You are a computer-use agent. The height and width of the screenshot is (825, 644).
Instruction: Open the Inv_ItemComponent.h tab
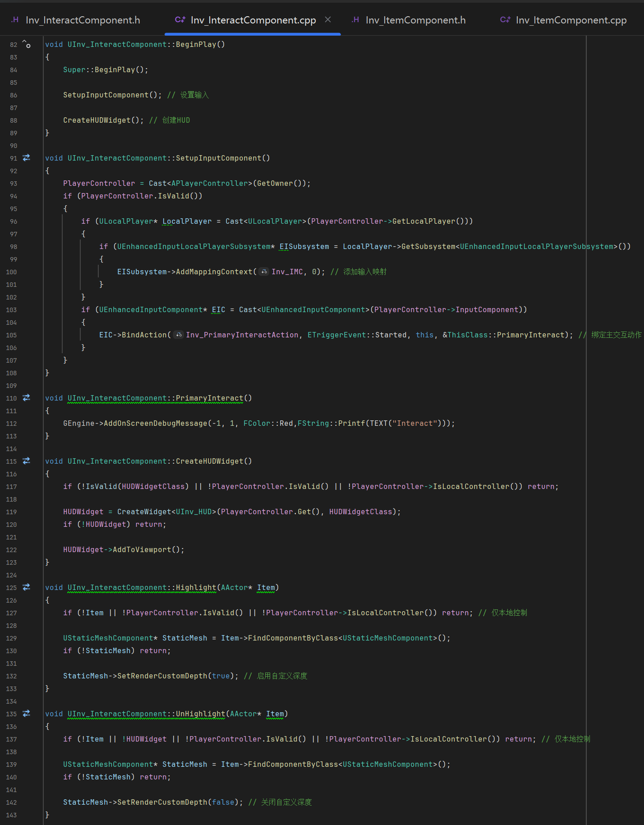[409, 20]
